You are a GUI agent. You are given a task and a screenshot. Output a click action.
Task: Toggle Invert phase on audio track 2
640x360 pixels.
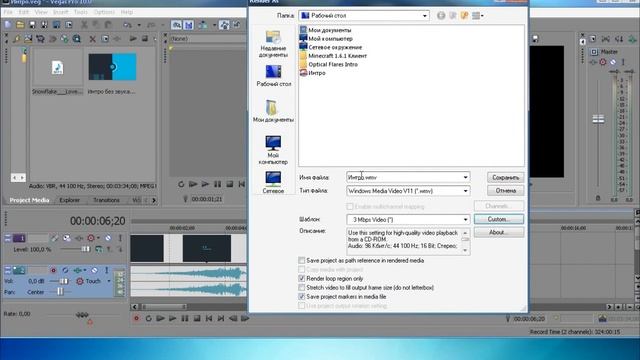tap(65, 270)
